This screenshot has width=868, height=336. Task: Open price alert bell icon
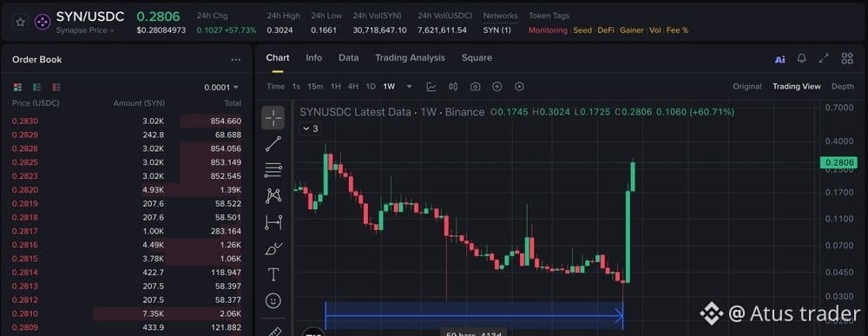[x=801, y=58]
